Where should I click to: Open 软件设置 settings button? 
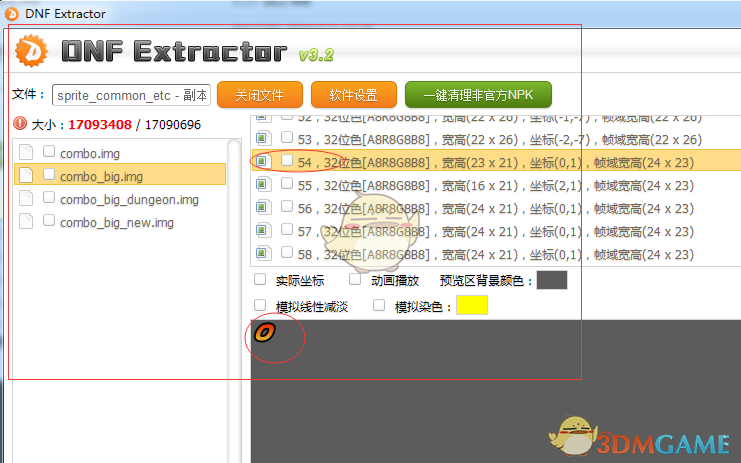point(353,94)
